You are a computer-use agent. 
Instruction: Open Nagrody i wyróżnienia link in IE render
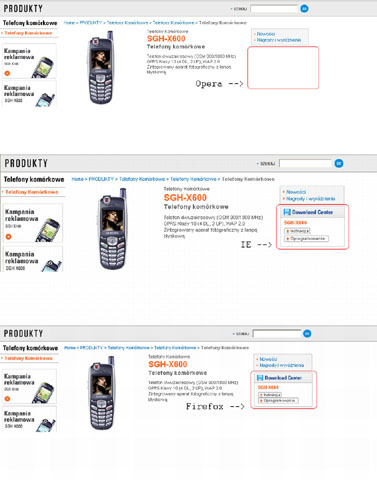coord(310,199)
